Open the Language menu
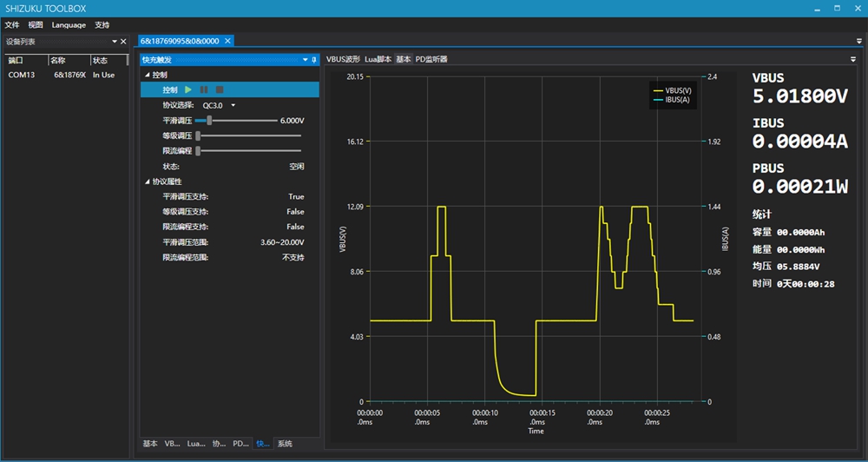The height and width of the screenshot is (462, 868). [x=69, y=24]
